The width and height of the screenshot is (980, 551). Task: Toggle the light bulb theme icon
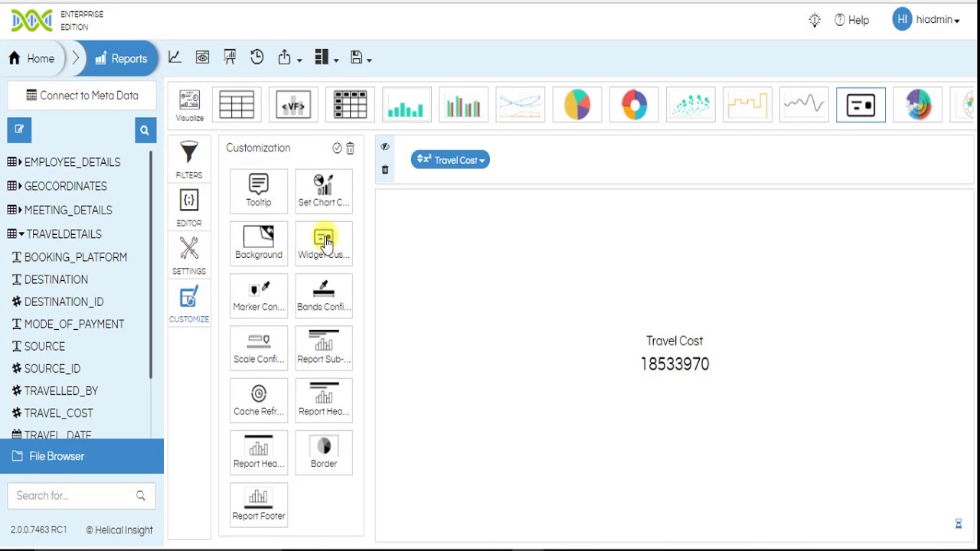pos(815,21)
